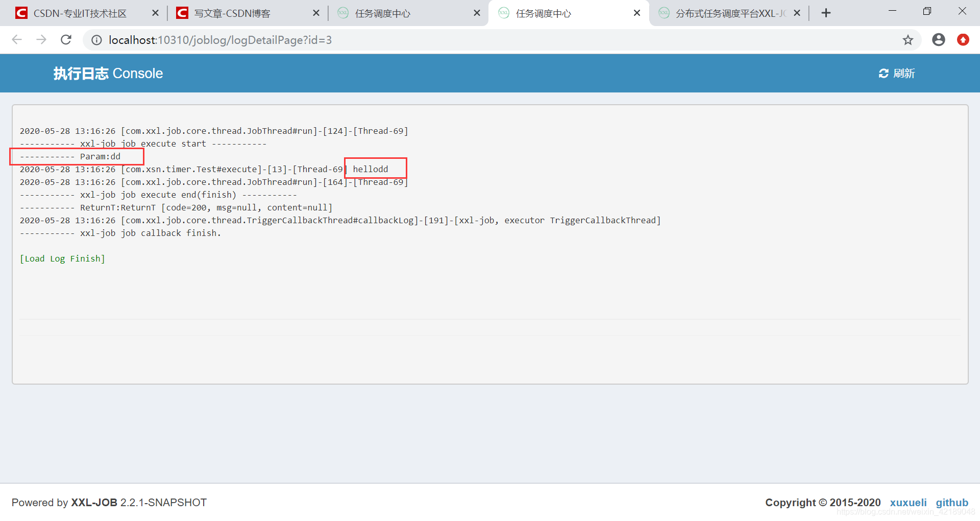This screenshot has height=521, width=980.
Task: Click the 'Powered by XXL-JOB 2.2.1-SNAPSHOT' footer text
Action: pyautogui.click(x=109, y=503)
